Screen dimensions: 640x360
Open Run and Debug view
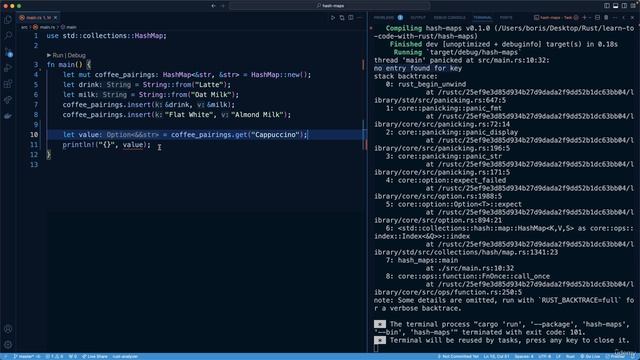(8, 68)
